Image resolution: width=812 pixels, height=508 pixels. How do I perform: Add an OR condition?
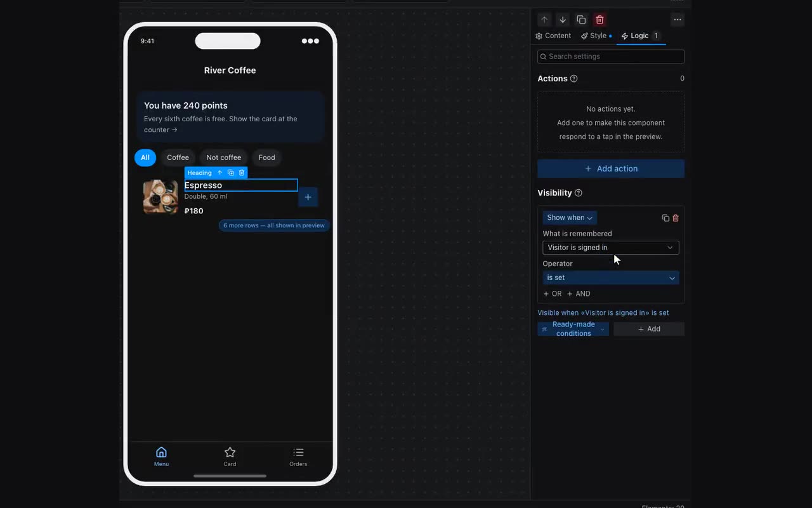pos(553,294)
